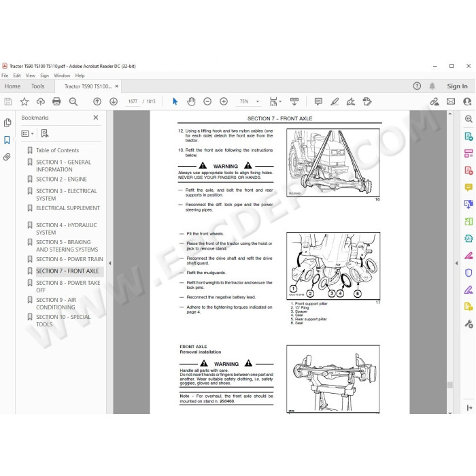This screenshot has height=476, width=476.
Task: Open the Table of Contents bookmark
Action: tap(57, 150)
